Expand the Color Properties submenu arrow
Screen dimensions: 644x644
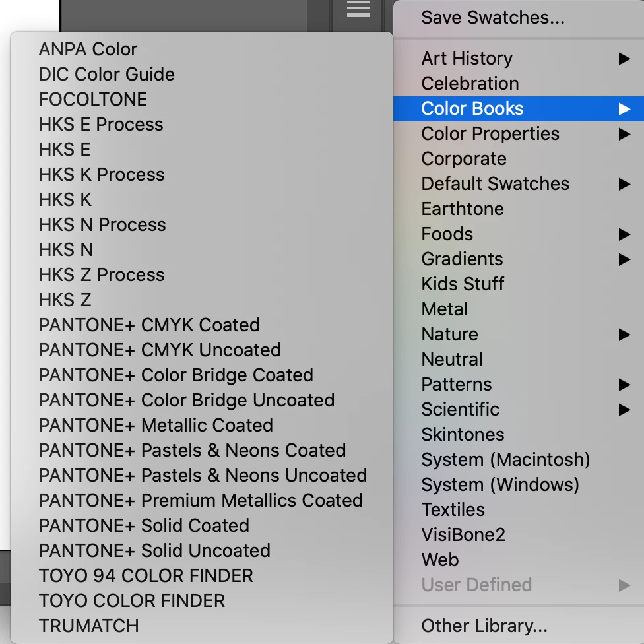pyautogui.click(x=624, y=134)
